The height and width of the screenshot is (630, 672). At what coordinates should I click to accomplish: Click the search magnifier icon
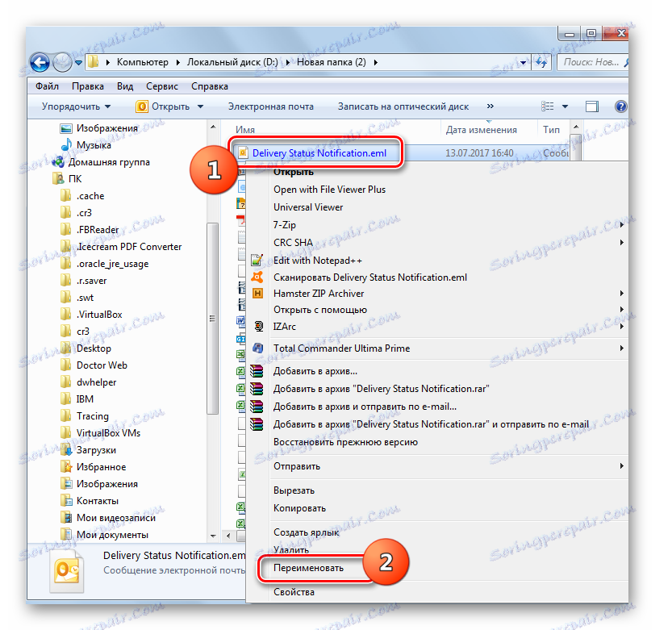(626, 63)
